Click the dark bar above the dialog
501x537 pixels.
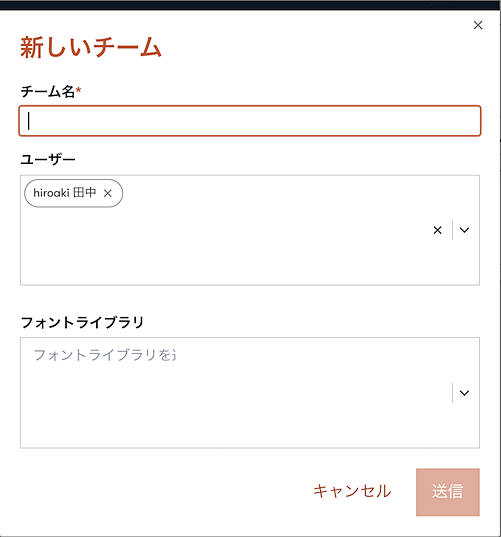(250, 5)
